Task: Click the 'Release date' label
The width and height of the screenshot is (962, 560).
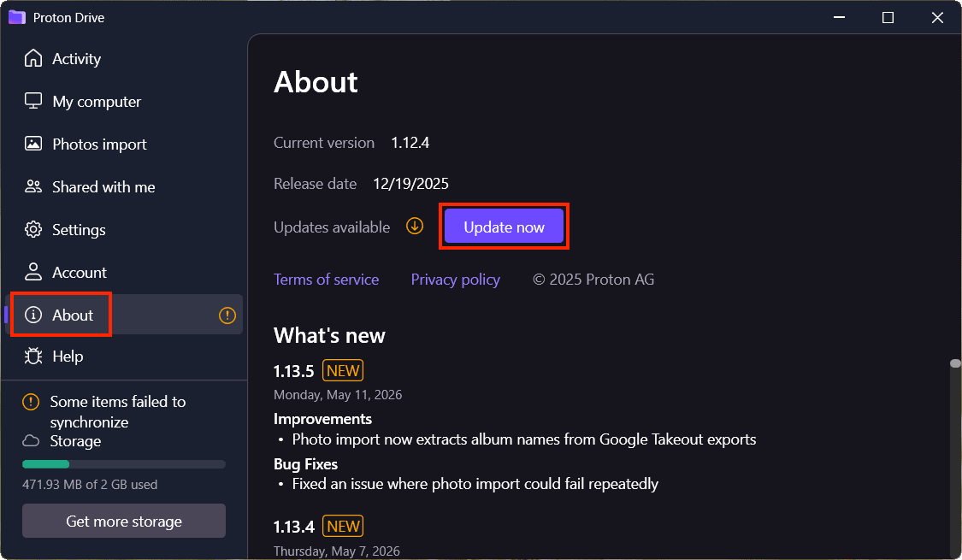Action: tap(316, 184)
